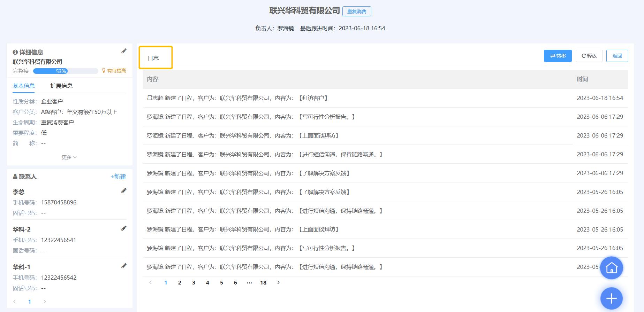Viewport: 644px width, 312px height.
Task: Click the 释放 release button
Action: pyautogui.click(x=589, y=56)
